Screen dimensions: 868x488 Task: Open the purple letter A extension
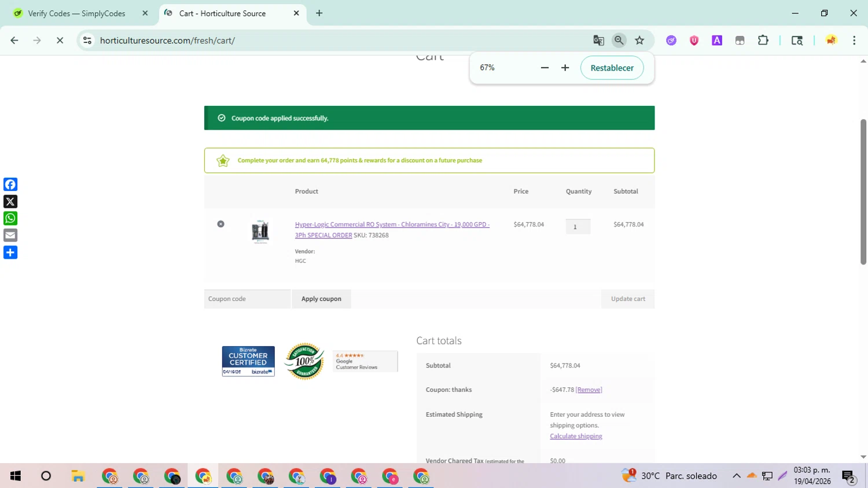click(717, 41)
